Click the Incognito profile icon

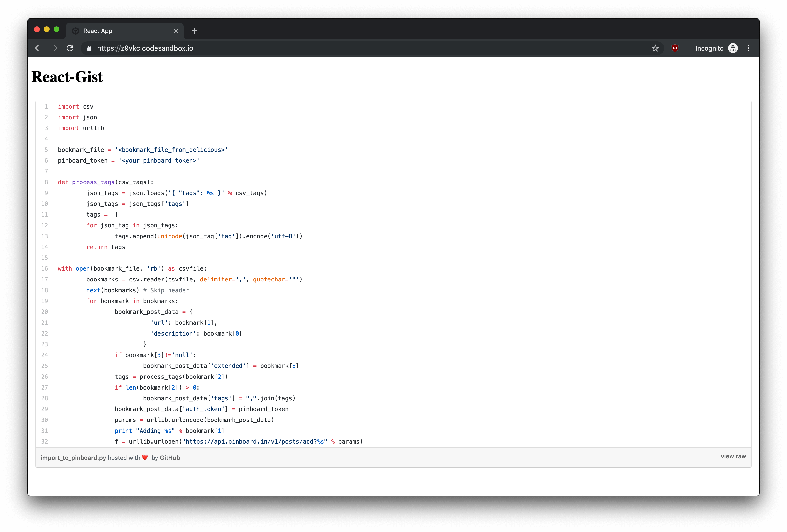click(733, 48)
